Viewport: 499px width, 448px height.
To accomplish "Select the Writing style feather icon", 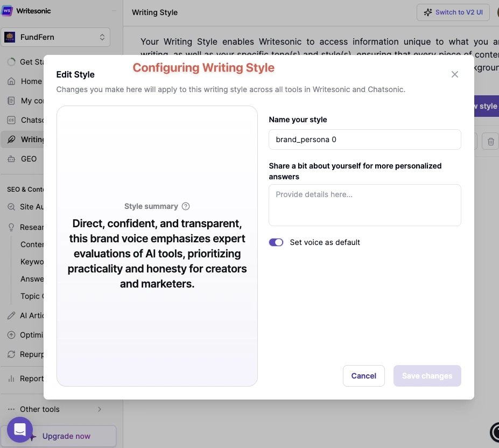I will click(x=11, y=139).
